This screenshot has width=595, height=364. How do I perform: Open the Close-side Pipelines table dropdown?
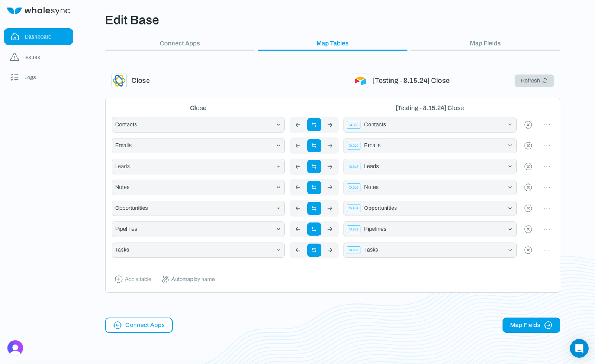198,229
